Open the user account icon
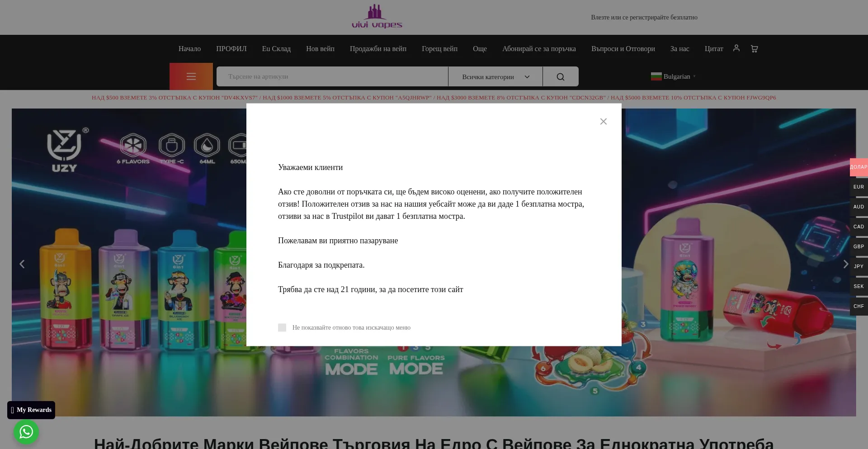This screenshot has width=868, height=449. tap(736, 48)
